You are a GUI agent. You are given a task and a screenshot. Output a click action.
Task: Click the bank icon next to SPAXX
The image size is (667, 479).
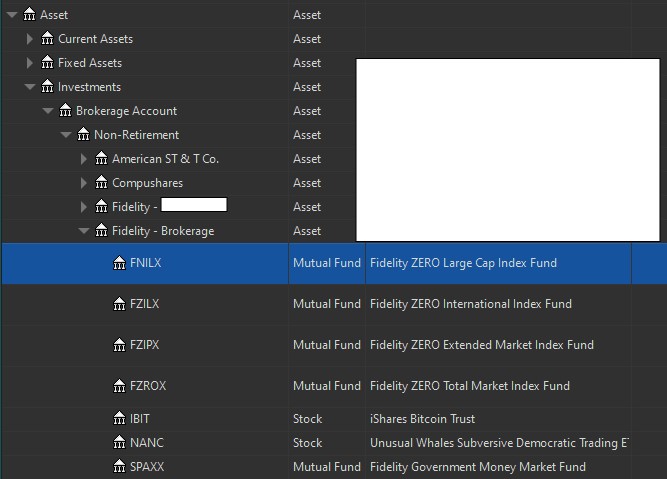tap(119, 467)
